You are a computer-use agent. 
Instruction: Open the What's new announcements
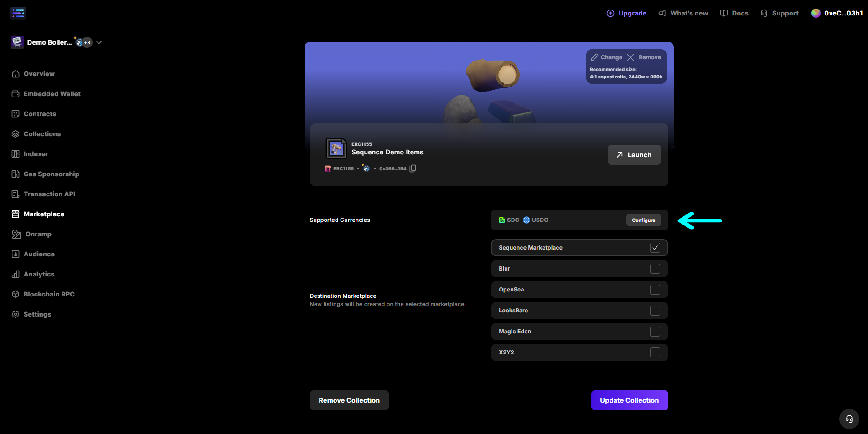pos(683,13)
